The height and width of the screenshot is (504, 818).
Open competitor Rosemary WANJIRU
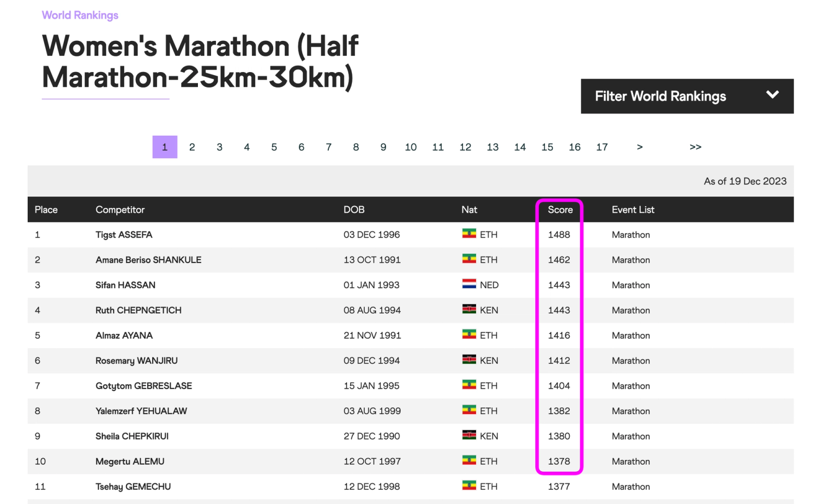click(136, 361)
